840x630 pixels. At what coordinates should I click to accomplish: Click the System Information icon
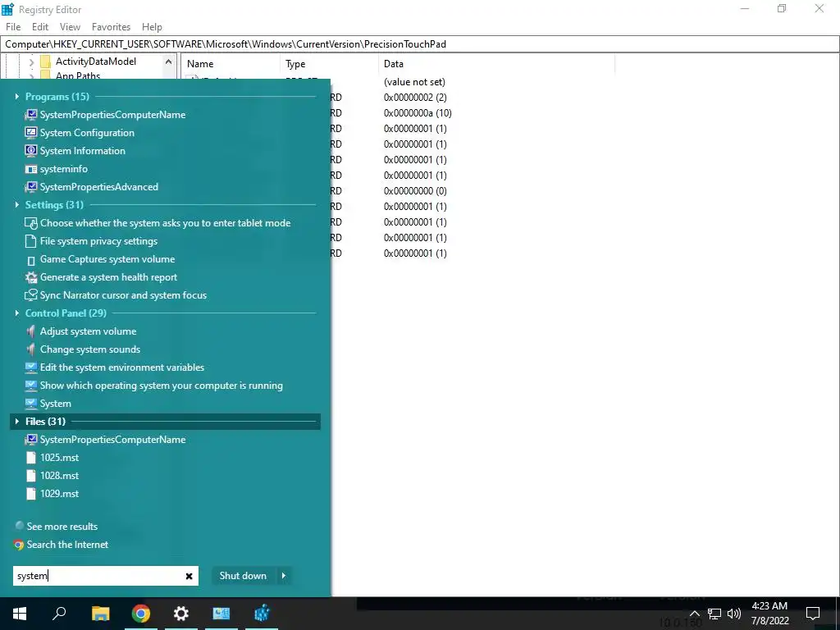31,151
